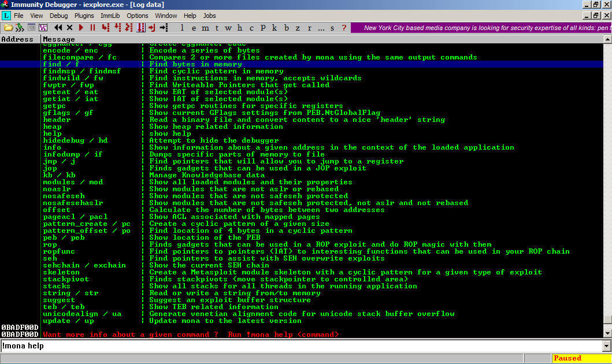Open References window with 'r' button
Viewport: 612px width, 364px height.
pyautogui.click(x=309, y=28)
